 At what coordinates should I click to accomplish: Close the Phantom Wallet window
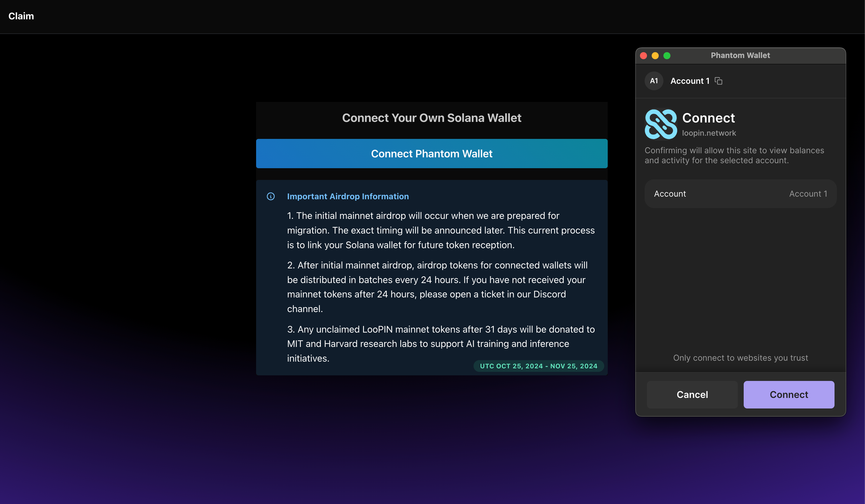(643, 56)
